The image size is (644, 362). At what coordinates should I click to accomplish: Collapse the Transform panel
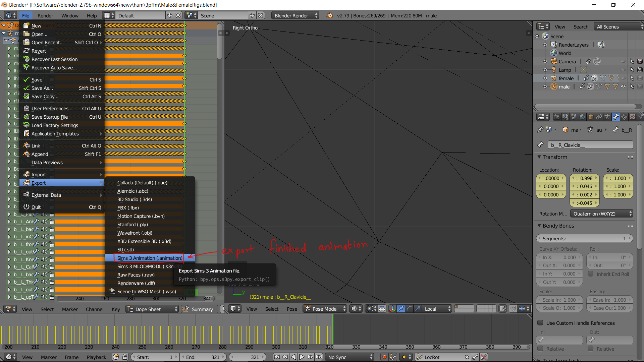click(539, 157)
